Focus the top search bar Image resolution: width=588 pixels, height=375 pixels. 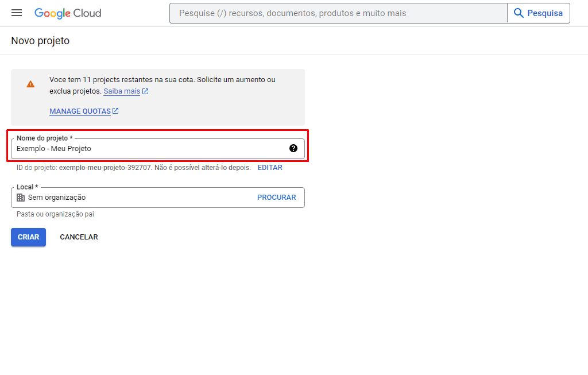tap(339, 13)
